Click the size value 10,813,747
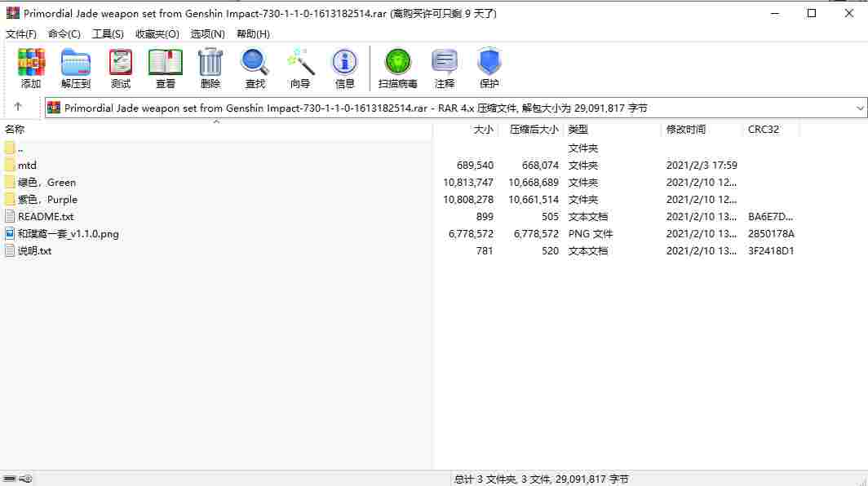 coord(468,182)
